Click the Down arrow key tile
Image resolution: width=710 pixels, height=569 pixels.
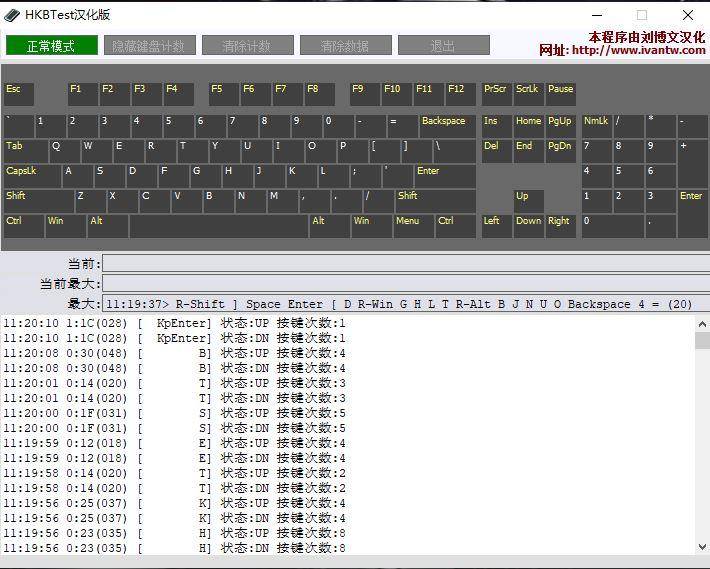tap(529, 226)
